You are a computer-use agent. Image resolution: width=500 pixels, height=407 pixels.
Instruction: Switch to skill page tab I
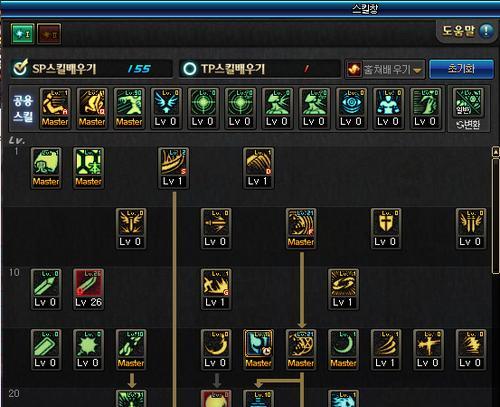tap(23, 34)
